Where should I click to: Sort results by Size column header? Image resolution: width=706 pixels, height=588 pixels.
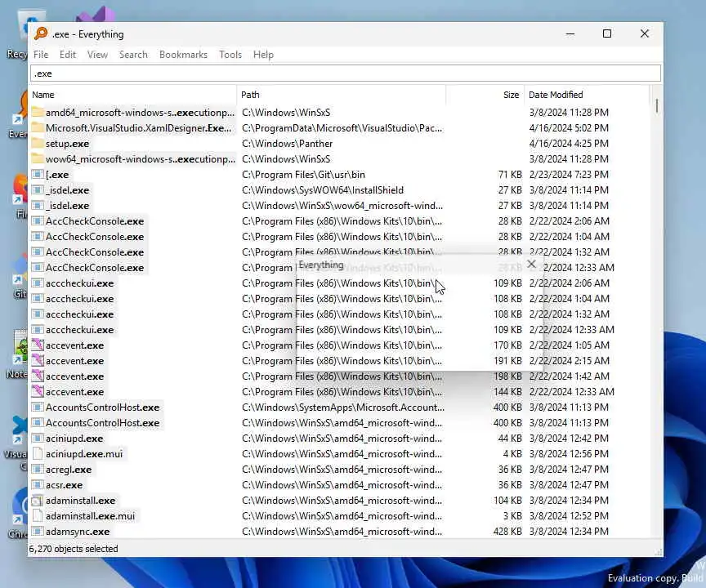click(x=485, y=95)
